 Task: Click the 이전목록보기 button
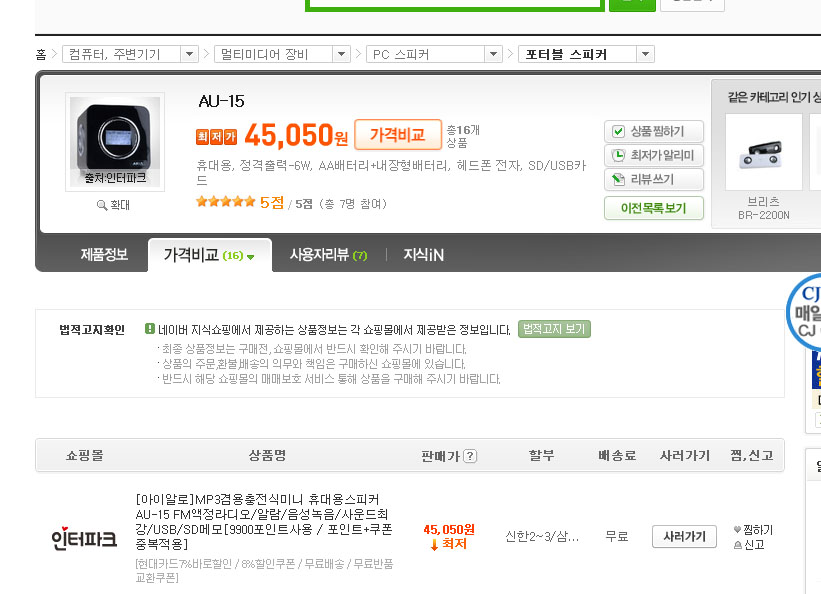[653, 208]
